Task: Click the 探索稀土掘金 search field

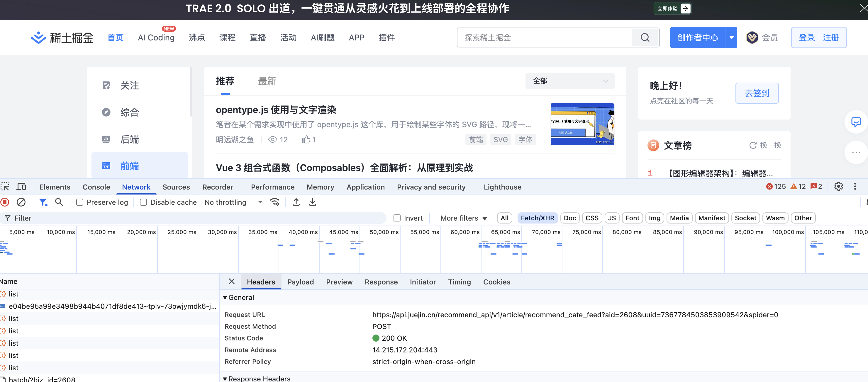Action: 545,38
